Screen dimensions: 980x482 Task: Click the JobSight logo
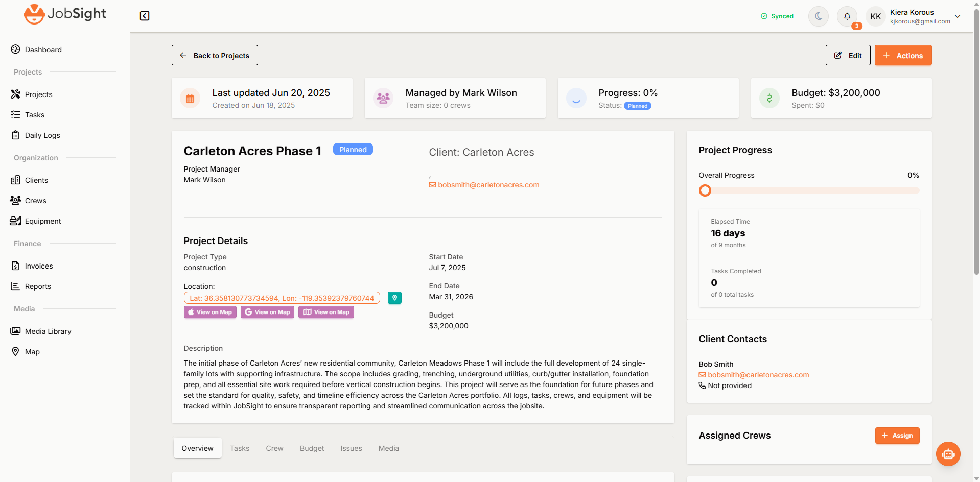point(65,14)
